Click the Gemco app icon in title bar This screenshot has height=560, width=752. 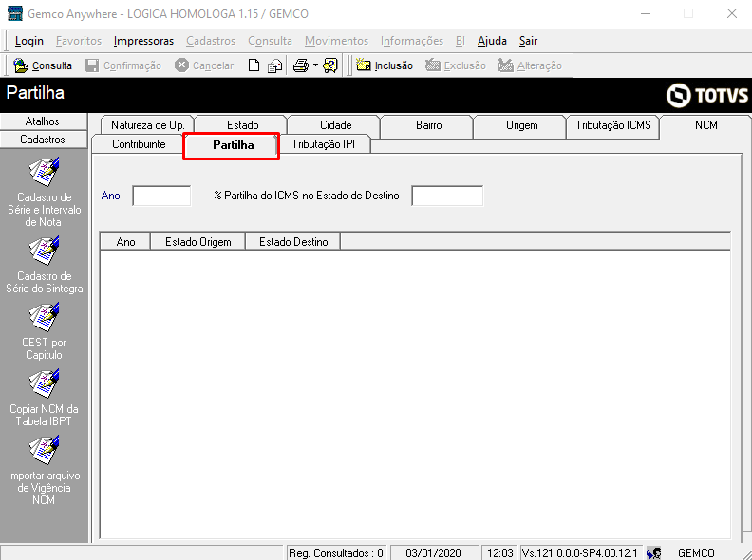pyautogui.click(x=15, y=13)
